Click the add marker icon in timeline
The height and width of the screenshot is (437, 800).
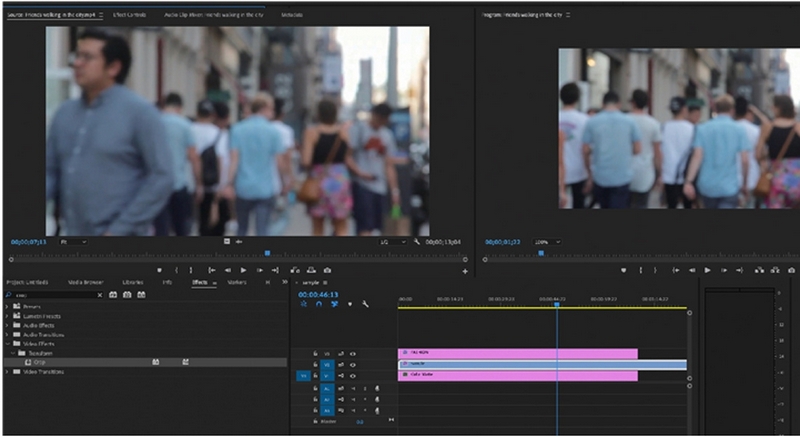click(x=350, y=304)
